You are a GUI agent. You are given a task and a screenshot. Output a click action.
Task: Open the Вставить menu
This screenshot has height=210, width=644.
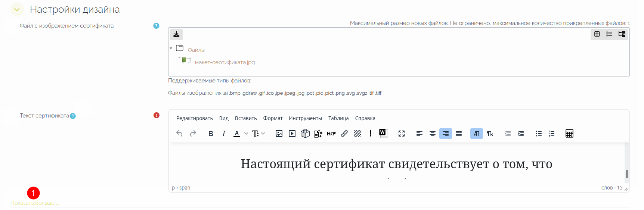point(245,118)
